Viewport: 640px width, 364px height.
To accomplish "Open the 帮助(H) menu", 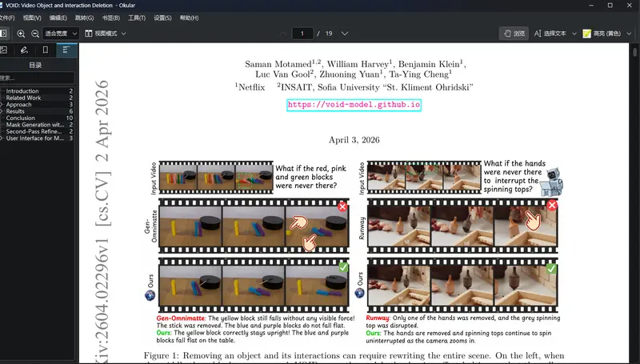I will click(189, 18).
